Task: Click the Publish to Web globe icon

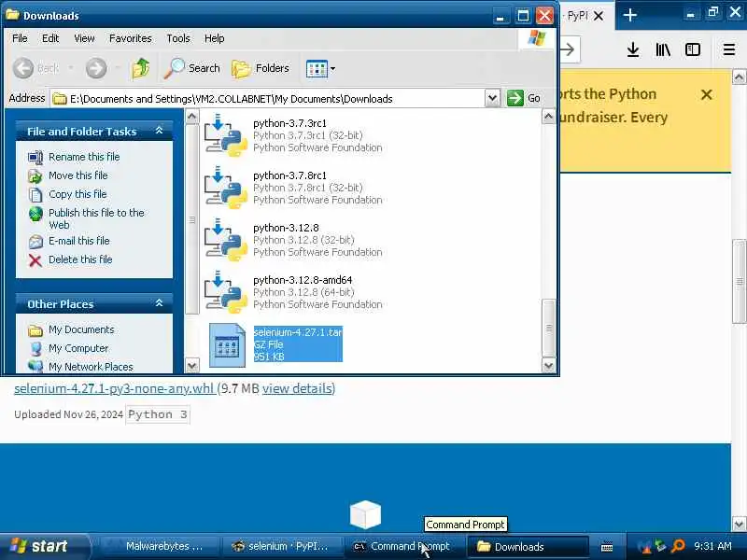Action: [35, 214]
